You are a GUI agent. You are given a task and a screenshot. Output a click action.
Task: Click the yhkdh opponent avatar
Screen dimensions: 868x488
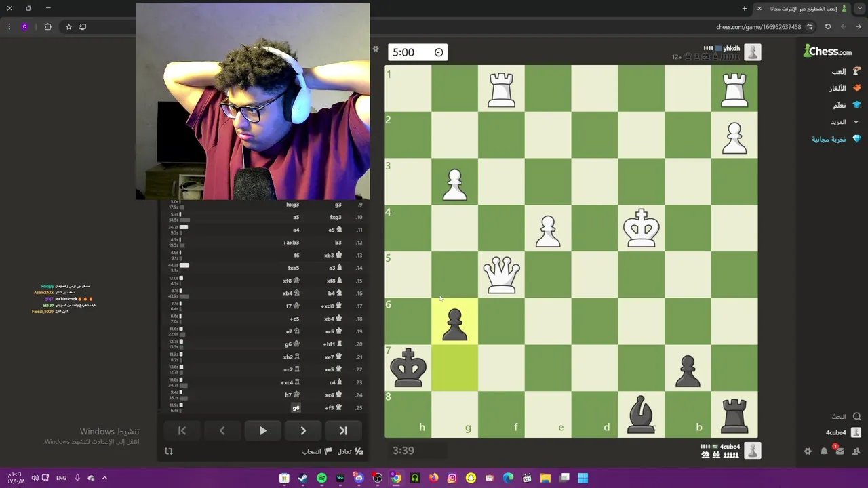click(x=753, y=52)
